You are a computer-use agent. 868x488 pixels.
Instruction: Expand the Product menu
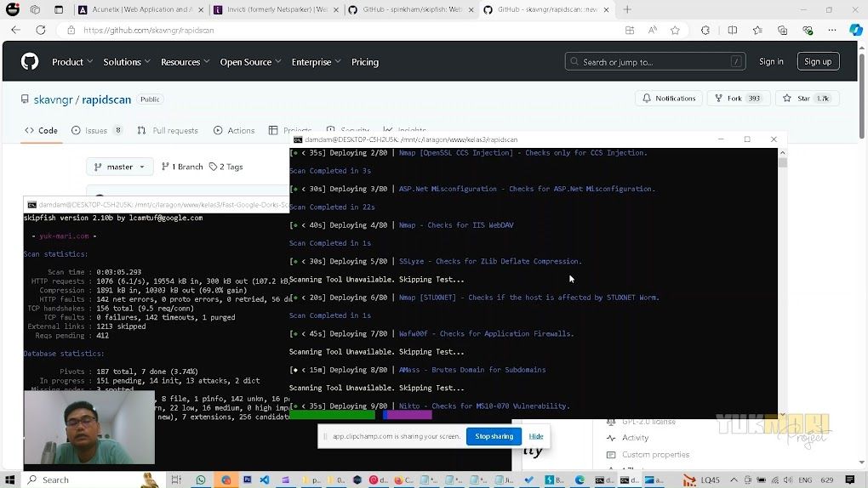click(x=72, y=62)
